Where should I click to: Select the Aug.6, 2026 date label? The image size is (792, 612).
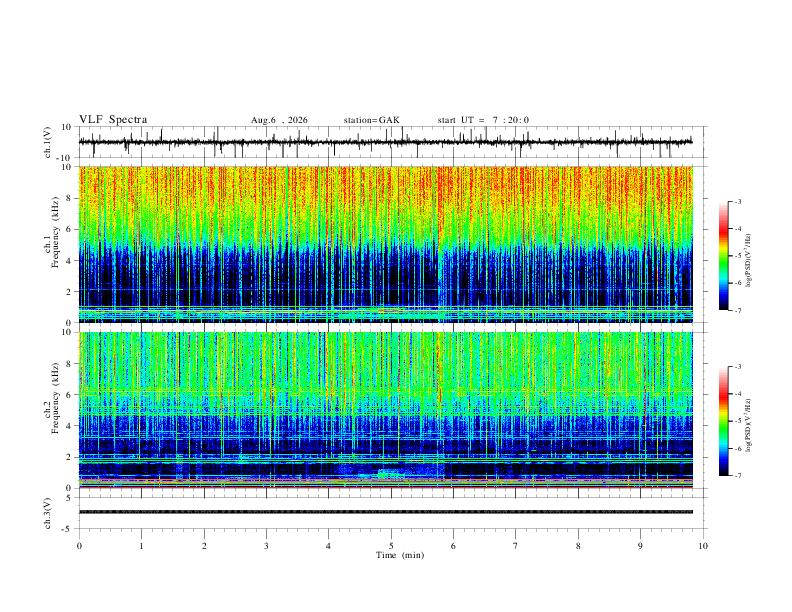click(279, 120)
